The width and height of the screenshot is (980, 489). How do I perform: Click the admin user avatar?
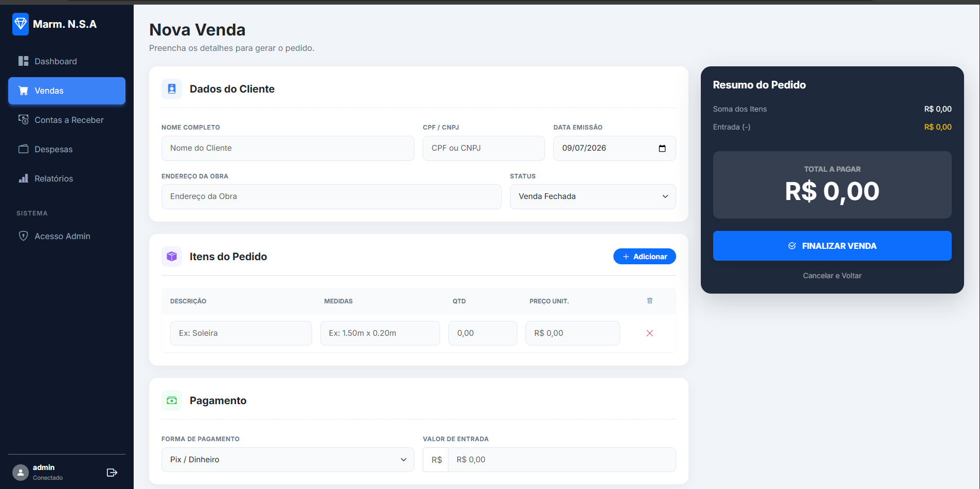(21, 473)
